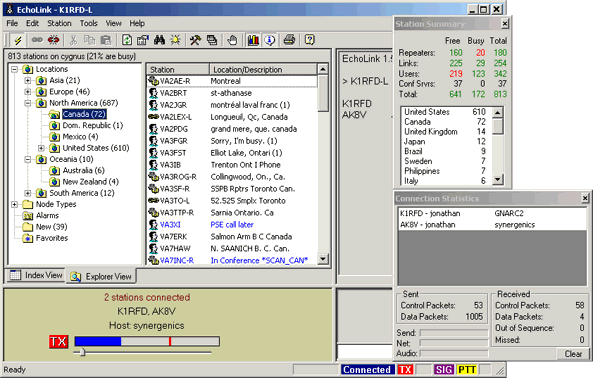
Task: Click the hand busy icon
Action: (x=232, y=40)
